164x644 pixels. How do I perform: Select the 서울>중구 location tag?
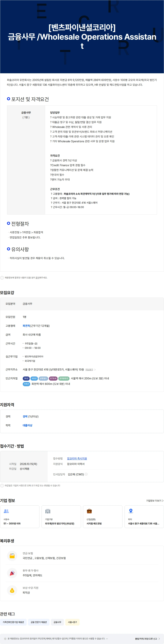(72, 622)
